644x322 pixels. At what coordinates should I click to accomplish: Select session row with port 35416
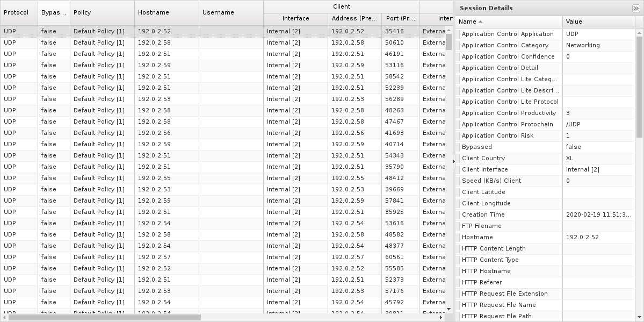pyautogui.click(x=222, y=31)
